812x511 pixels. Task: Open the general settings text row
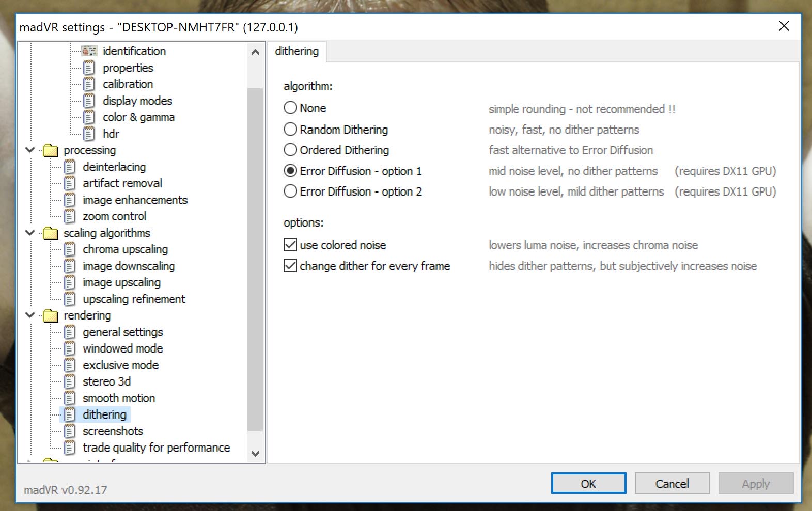(x=122, y=332)
